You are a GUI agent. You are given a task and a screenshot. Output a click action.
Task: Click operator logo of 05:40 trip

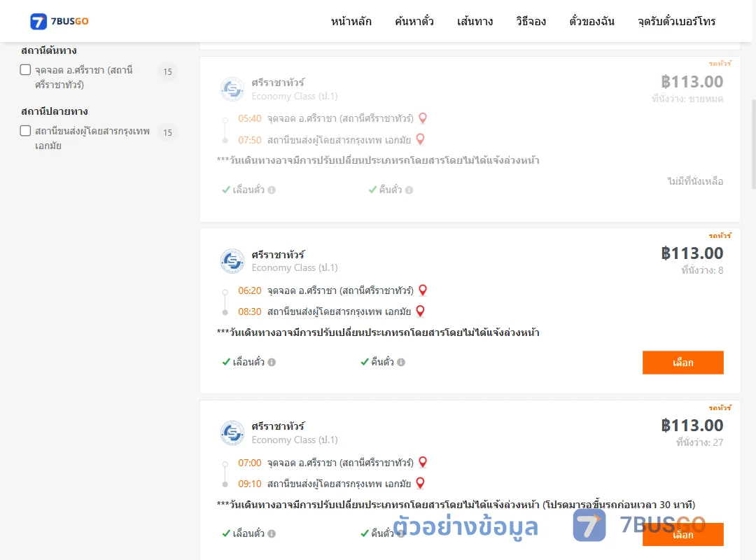(x=232, y=89)
